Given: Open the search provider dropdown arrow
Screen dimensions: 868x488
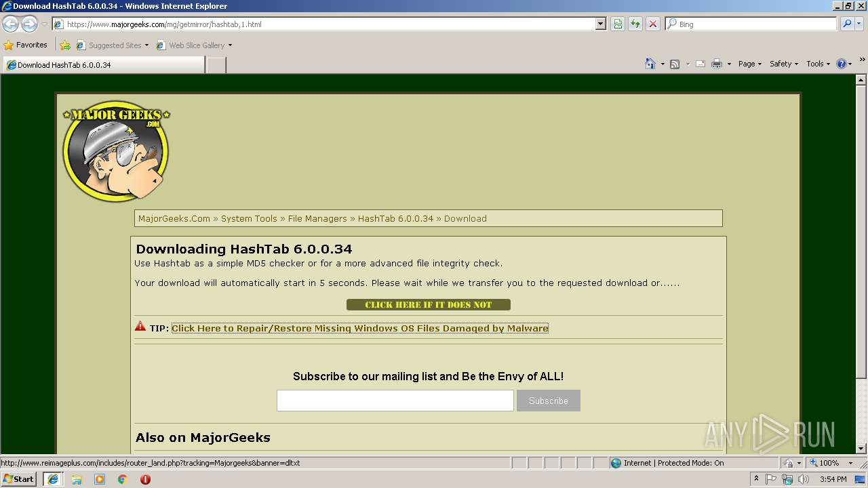Looking at the screenshot, I should [x=859, y=24].
